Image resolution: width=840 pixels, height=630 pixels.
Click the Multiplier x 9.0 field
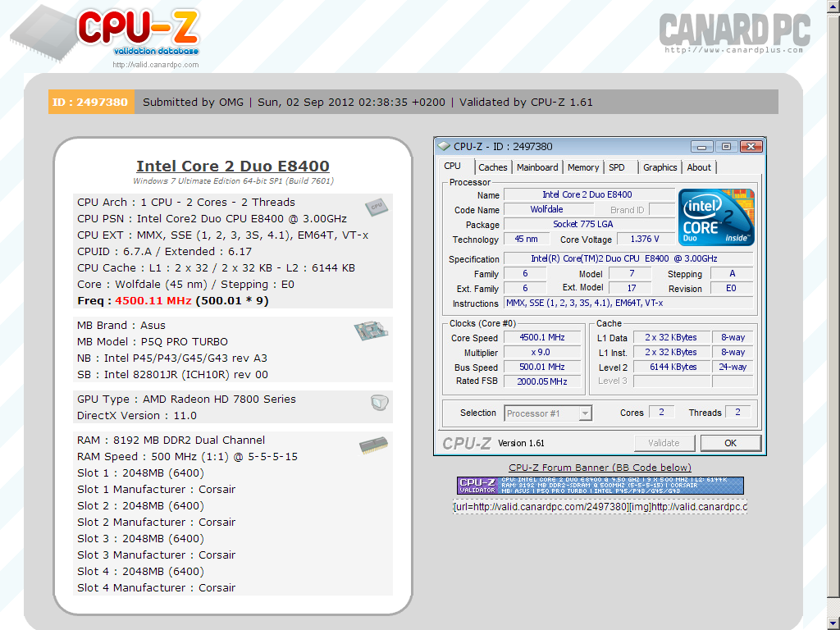point(541,352)
